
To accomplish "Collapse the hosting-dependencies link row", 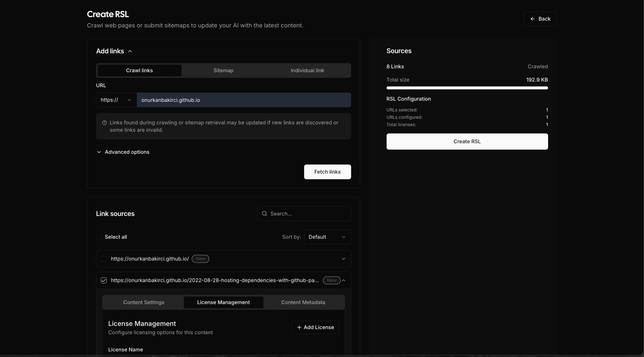I will (x=344, y=280).
